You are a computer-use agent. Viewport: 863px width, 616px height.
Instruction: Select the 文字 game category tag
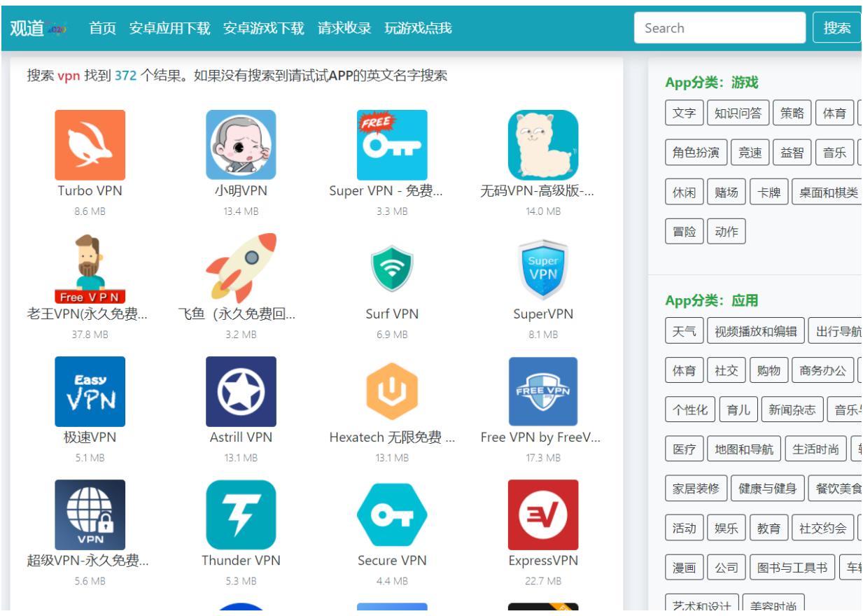(x=684, y=113)
